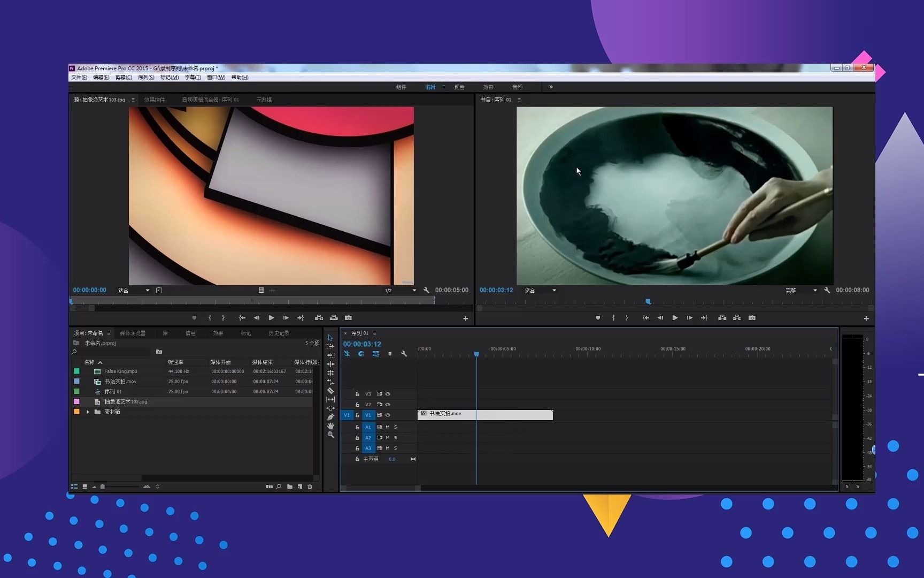This screenshot has height=578, width=924.
Task: Select the Razor tool
Action: (x=330, y=391)
